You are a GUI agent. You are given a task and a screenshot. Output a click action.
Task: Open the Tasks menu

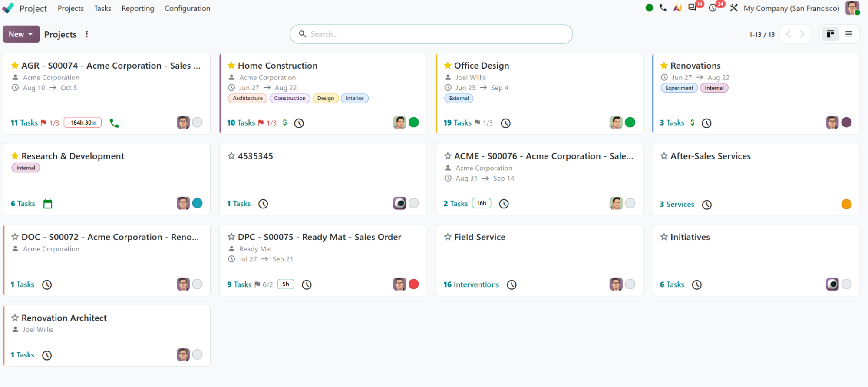(102, 8)
